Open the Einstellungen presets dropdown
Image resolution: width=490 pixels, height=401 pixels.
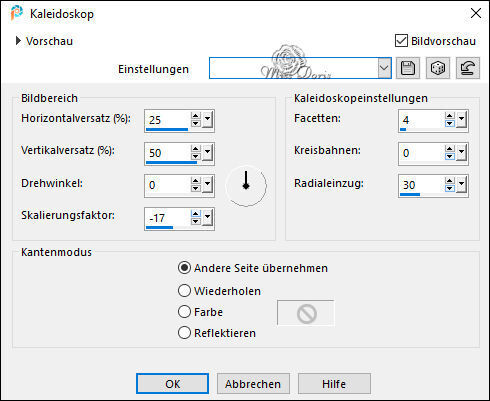click(384, 68)
